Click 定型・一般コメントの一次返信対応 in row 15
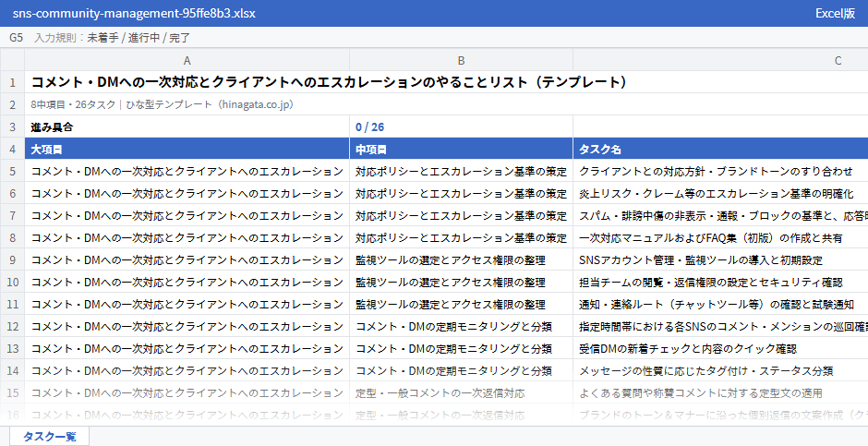 pos(461,392)
